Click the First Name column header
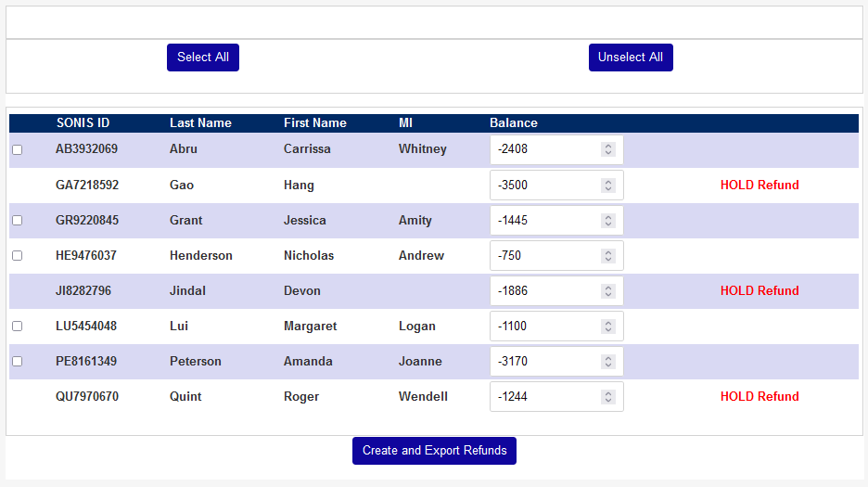The width and height of the screenshot is (868, 487). [x=315, y=123]
